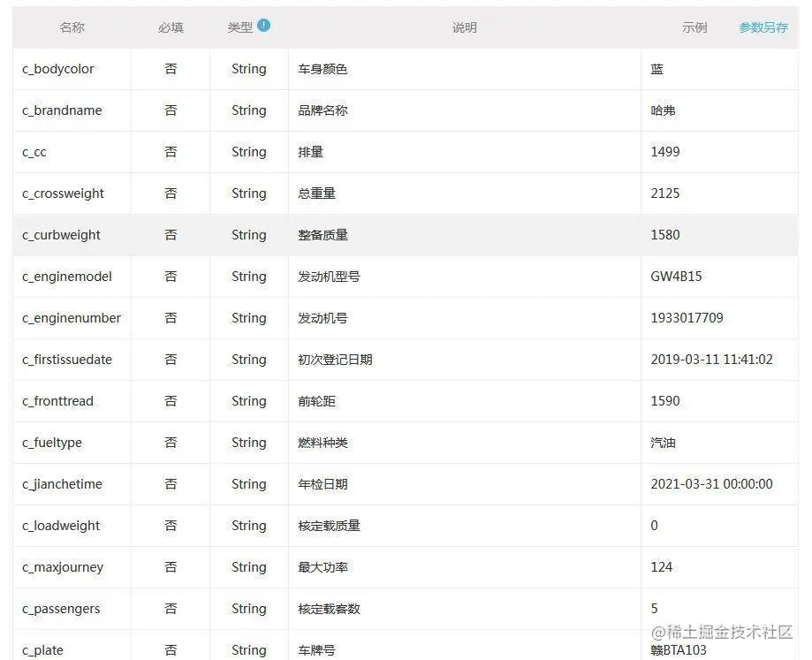Click the c_enginenumber parameter name
Screen dimensions: 812x660
[x=72, y=318]
